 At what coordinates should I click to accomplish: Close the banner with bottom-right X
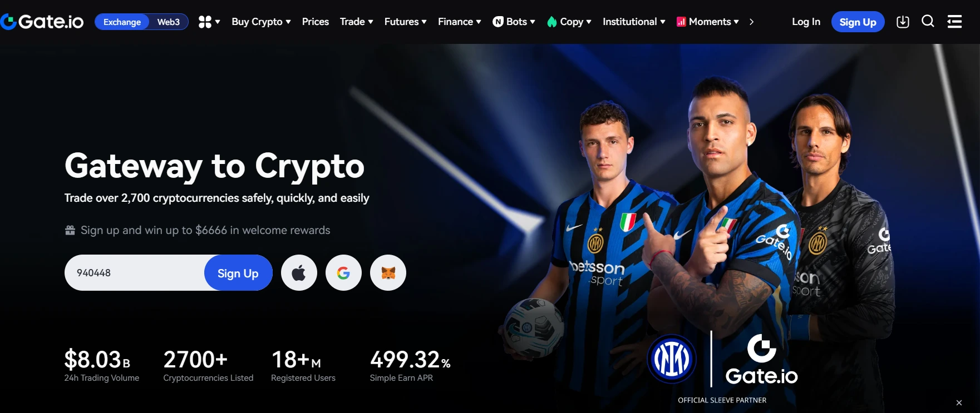959,402
